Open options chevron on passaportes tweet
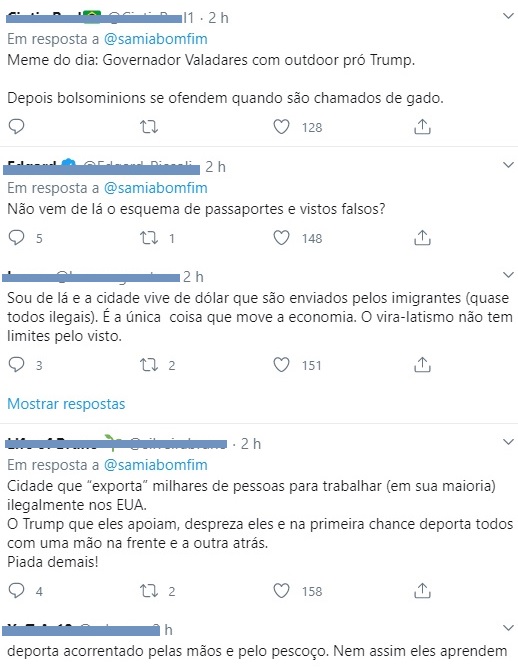 pos(508,165)
